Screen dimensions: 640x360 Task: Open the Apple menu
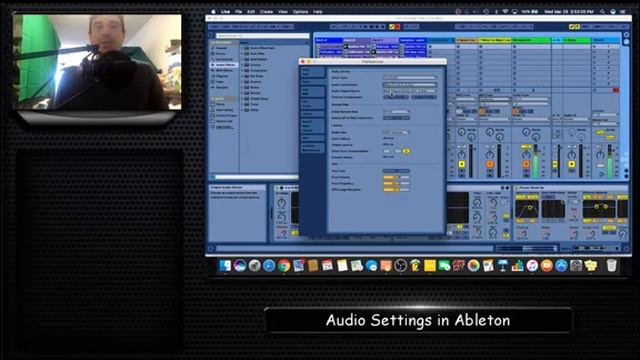(213, 11)
